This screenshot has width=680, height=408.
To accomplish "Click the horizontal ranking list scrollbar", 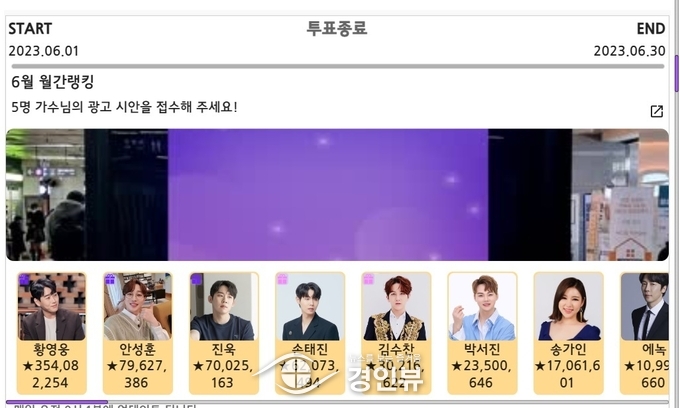I will coord(57,402).
